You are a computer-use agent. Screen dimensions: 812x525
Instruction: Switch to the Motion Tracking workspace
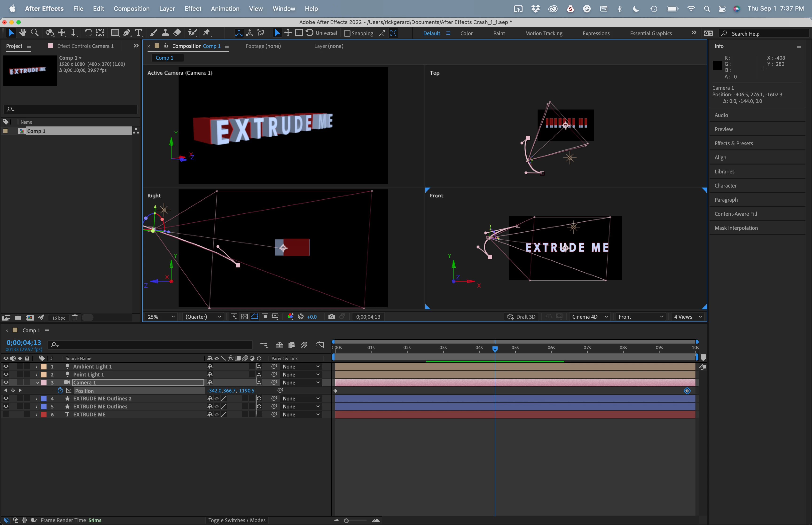(543, 33)
